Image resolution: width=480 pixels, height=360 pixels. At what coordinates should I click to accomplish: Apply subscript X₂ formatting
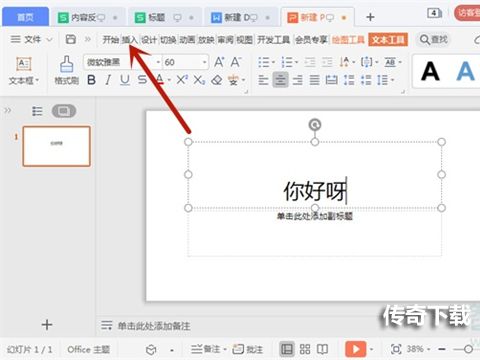click(199, 80)
